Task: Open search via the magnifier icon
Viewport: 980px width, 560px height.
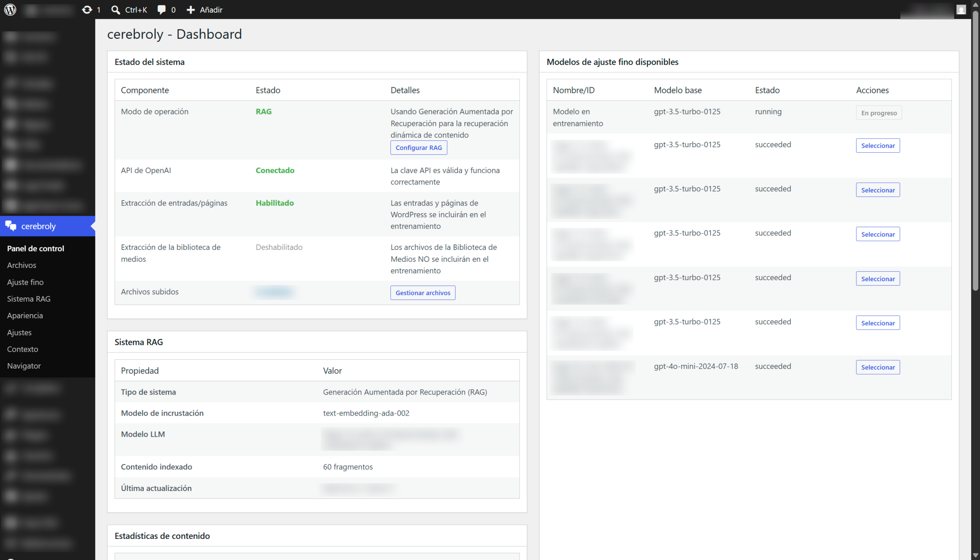Action: (x=115, y=10)
